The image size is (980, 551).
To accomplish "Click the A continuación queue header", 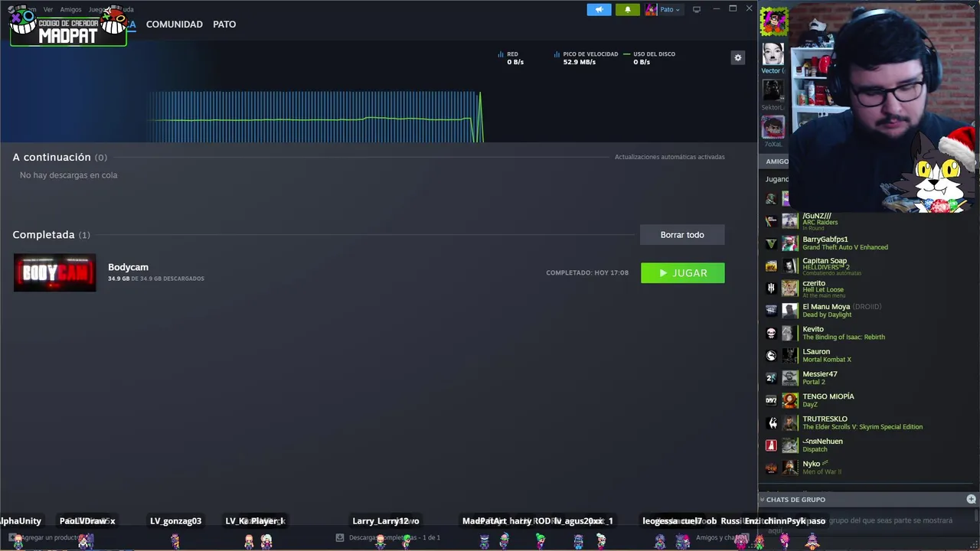I will coord(60,157).
